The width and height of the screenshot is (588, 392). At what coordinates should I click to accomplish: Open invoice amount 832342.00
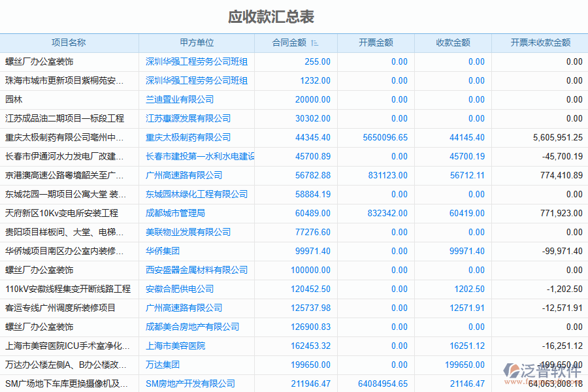click(x=387, y=213)
